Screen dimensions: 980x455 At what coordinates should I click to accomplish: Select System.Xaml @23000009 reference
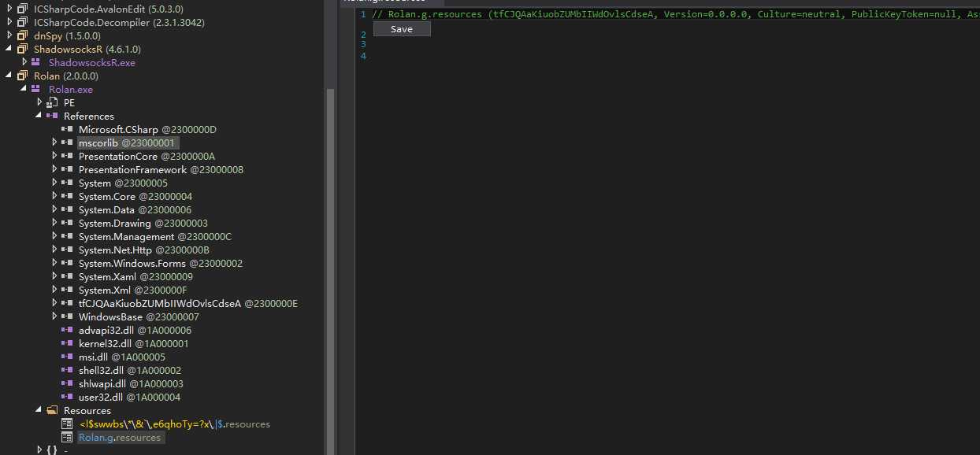coord(135,276)
